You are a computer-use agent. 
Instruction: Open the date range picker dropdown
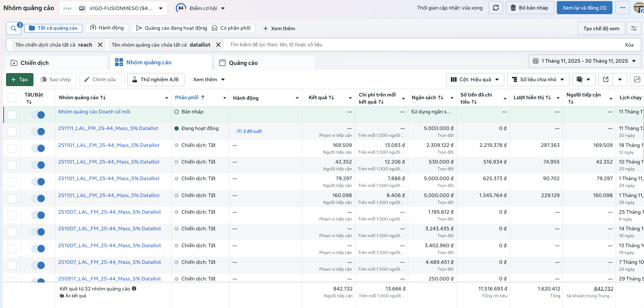(x=585, y=61)
